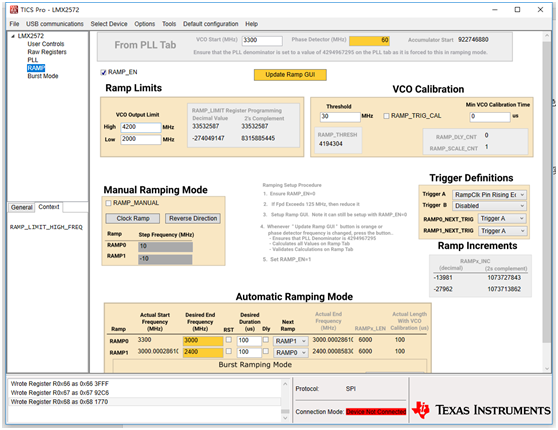Click the RAMP0 Step Frequency field
Image resolution: width=558 pixels, height=430 pixels.
[165, 246]
